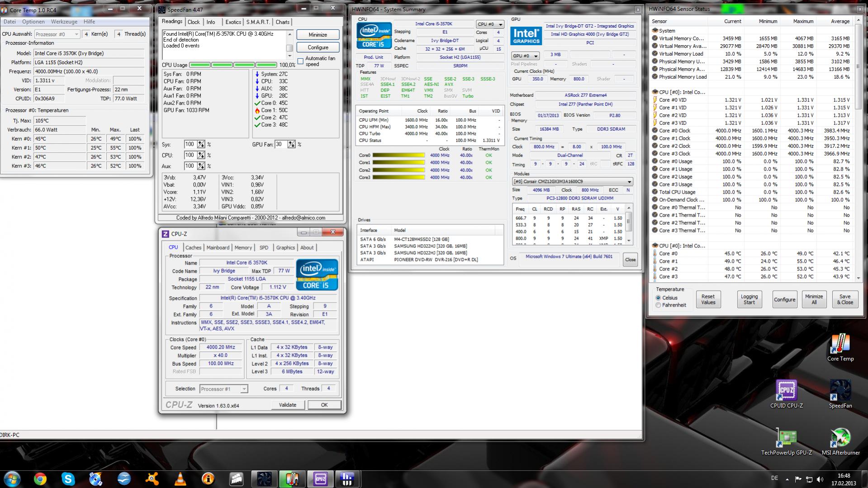The image size is (868, 488).
Task: Adjust Sys fan speed spinner in SpeedFan
Action: click(x=201, y=144)
